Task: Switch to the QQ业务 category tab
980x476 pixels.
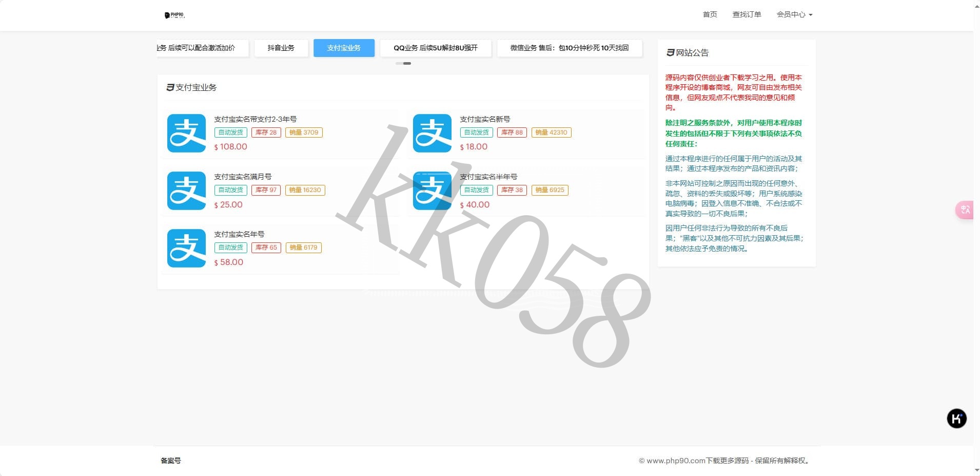Action: pyautogui.click(x=435, y=48)
